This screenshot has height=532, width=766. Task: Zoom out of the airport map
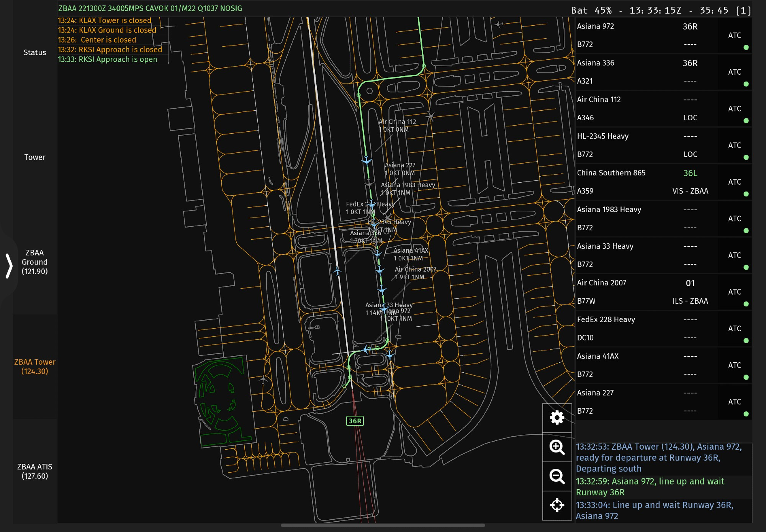click(557, 476)
